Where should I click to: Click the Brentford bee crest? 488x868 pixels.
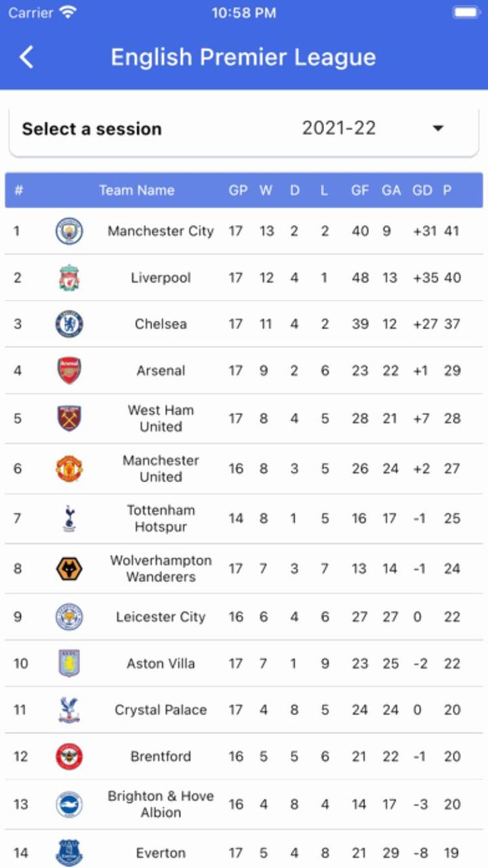tap(69, 757)
